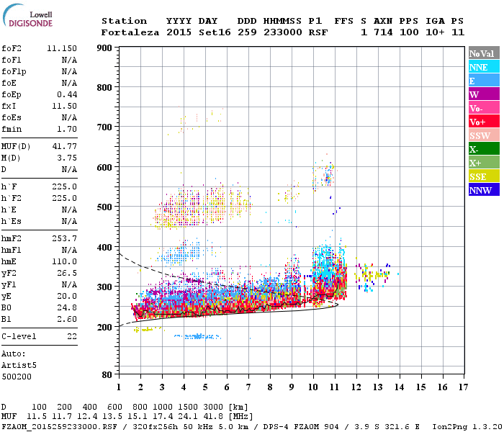Click the 900 km y-axis label

click(x=104, y=48)
